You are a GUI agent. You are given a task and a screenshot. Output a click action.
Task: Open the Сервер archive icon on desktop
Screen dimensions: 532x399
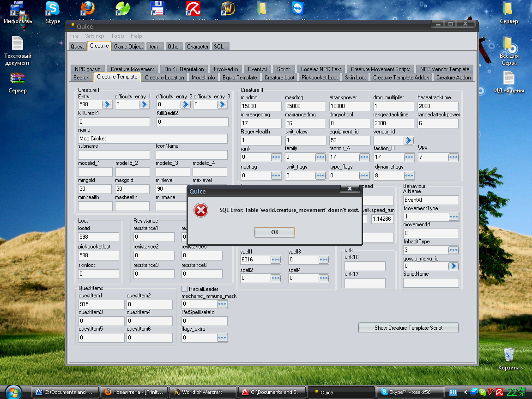click(x=17, y=83)
